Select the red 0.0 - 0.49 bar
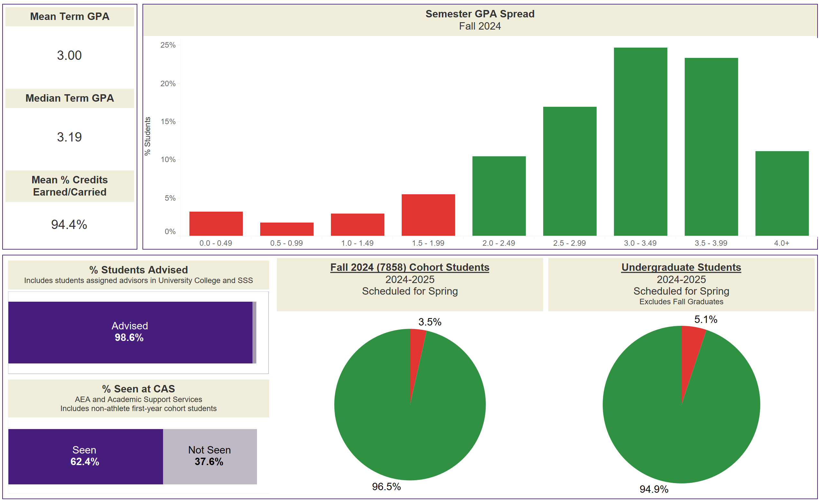 pos(216,224)
